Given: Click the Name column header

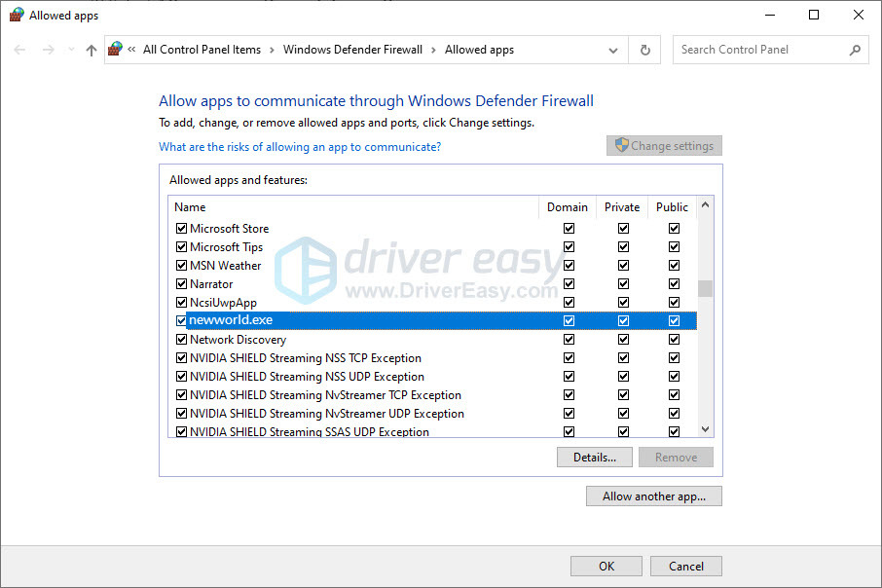Looking at the screenshot, I should coord(353,207).
